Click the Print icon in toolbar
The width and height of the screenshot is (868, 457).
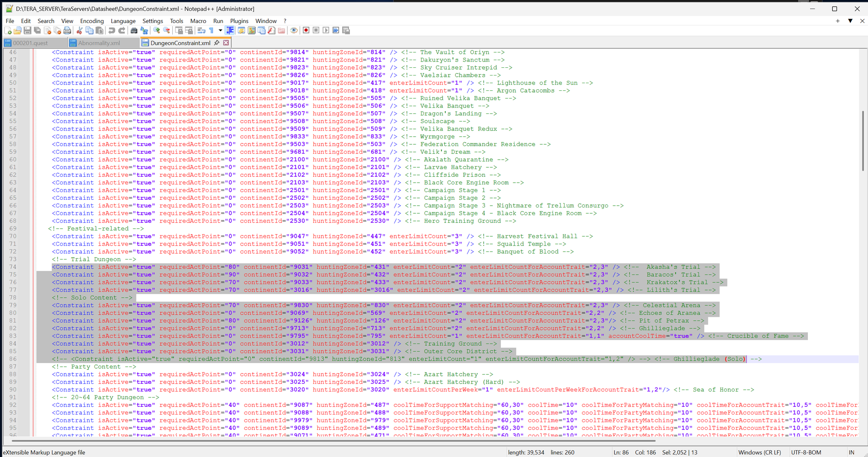[67, 31]
